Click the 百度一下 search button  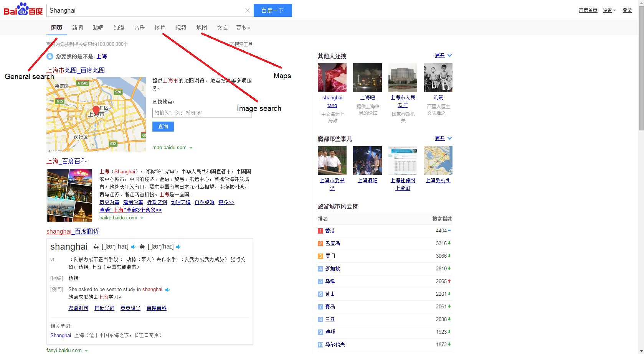click(272, 10)
